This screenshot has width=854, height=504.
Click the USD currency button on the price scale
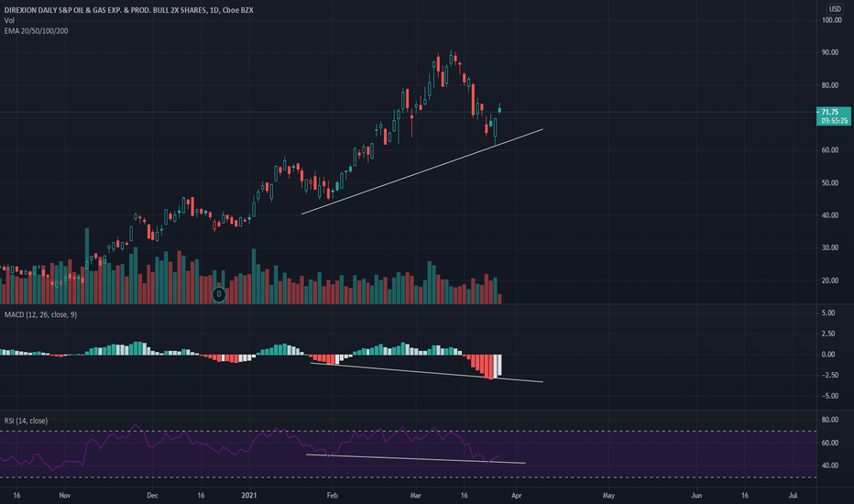[x=835, y=9]
